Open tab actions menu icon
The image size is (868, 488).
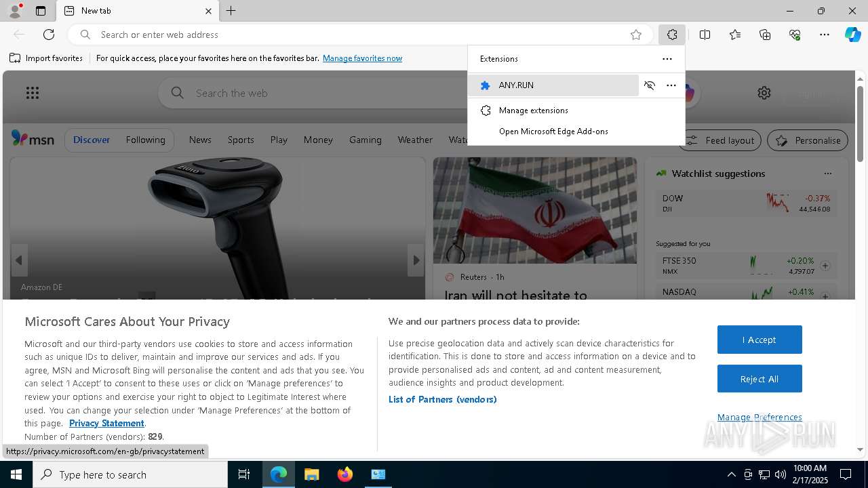[41, 11]
